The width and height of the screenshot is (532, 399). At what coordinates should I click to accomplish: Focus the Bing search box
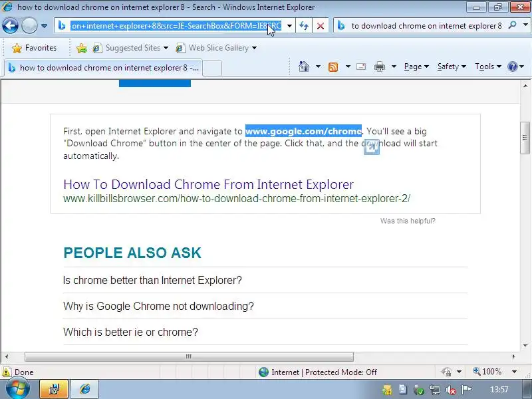(426, 26)
